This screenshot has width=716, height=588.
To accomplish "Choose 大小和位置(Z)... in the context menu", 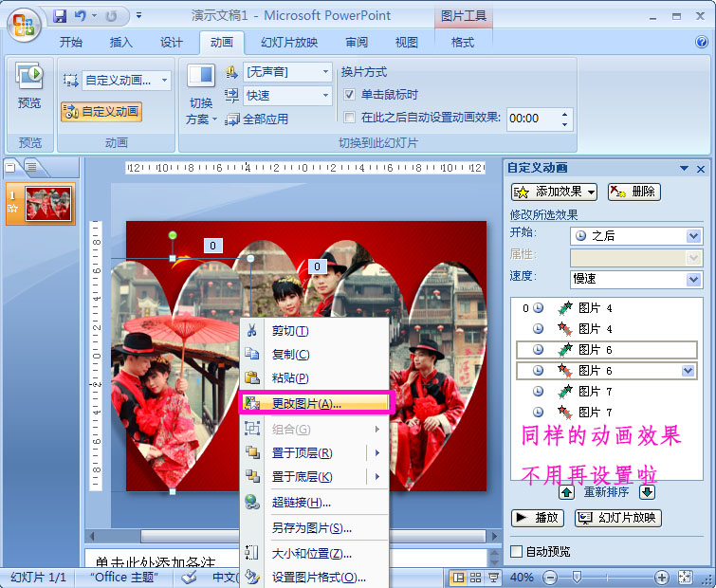I will tap(312, 554).
